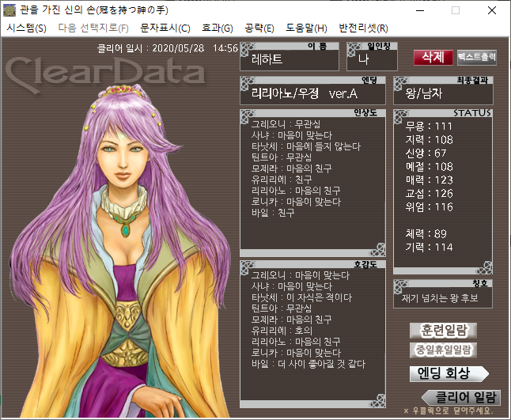Open the 문자표시(C) menu

click(x=165, y=28)
